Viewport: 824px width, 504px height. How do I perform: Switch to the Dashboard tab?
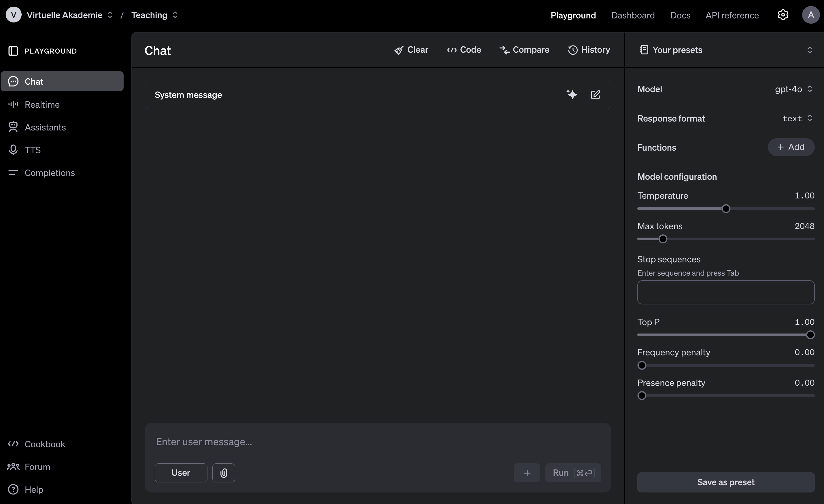click(x=633, y=15)
